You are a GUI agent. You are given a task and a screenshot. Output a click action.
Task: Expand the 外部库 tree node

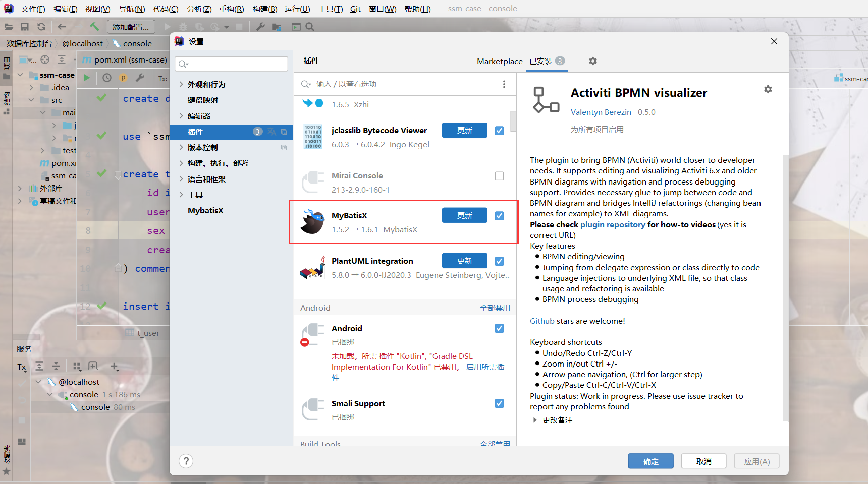click(x=20, y=188)
